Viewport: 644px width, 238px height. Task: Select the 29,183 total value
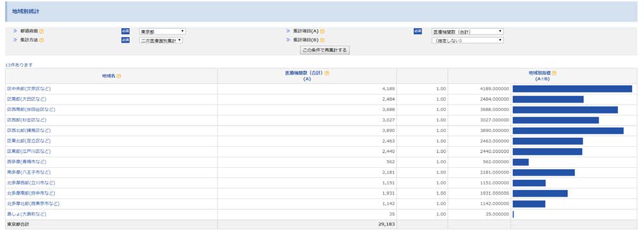(x=387, y=225)
